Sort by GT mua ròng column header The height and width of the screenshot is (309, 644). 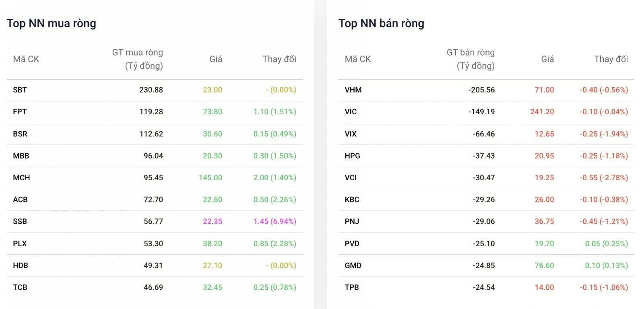coord(138,59)
